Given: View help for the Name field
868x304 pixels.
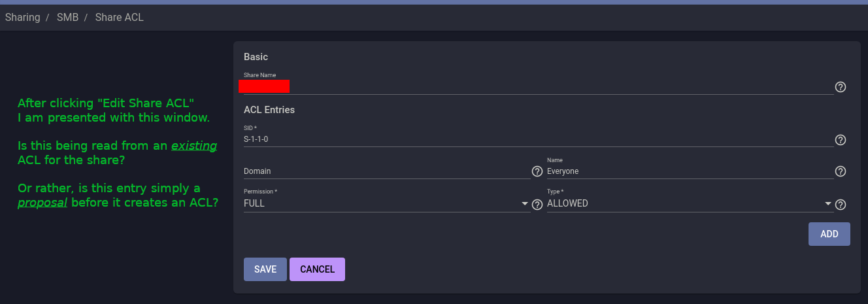Looking at the screenshot, I should [x=841, y=171].
